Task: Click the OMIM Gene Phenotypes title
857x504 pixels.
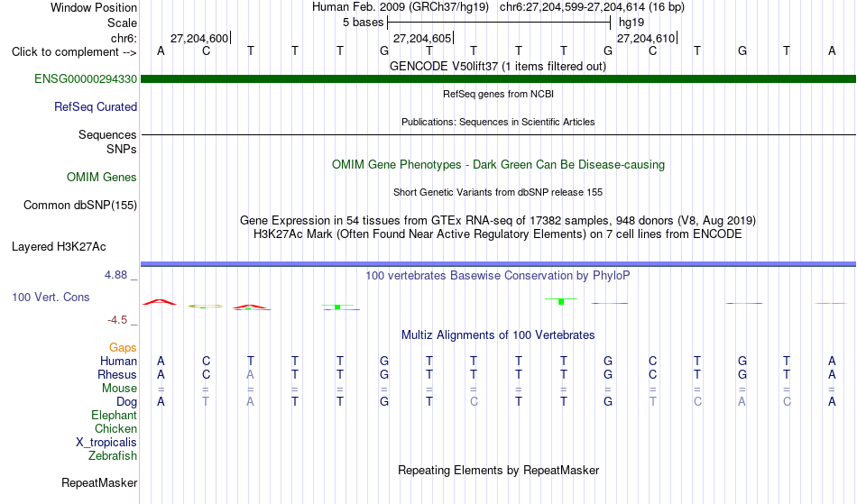Action: click(x=498, y=165)
